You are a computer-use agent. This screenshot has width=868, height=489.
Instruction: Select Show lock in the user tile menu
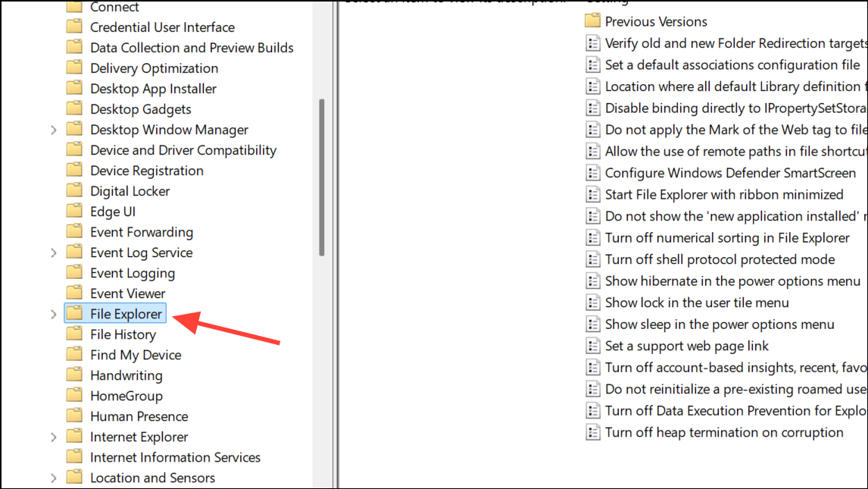pyautogui.click(x=697, y=302)
